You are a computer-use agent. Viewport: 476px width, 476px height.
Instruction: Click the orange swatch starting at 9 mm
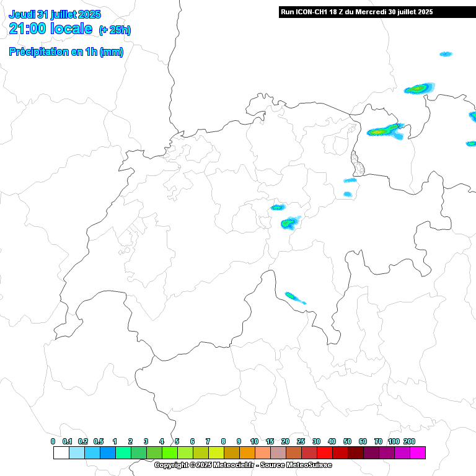(x=247, y=452)
